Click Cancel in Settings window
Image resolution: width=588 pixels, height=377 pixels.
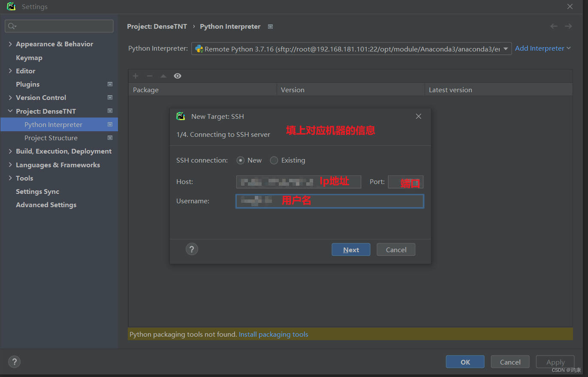click(510, 362)
